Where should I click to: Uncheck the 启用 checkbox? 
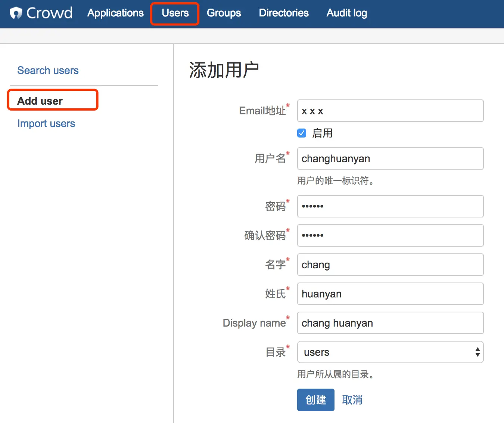pyautogui.click(x=302, y=133)
